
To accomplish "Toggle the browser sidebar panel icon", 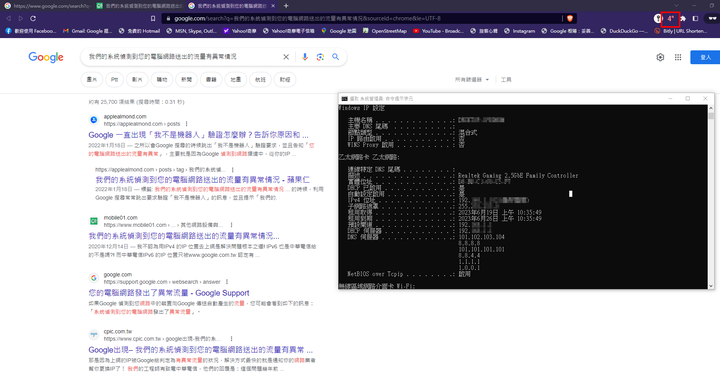I will pyautogui.click(x=695, y=18).
